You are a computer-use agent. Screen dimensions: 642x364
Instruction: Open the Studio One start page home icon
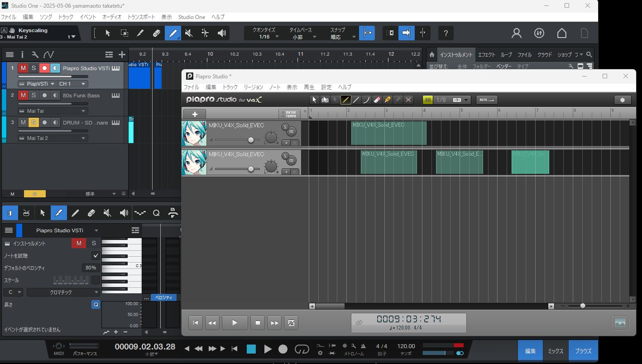click(562, 33)
